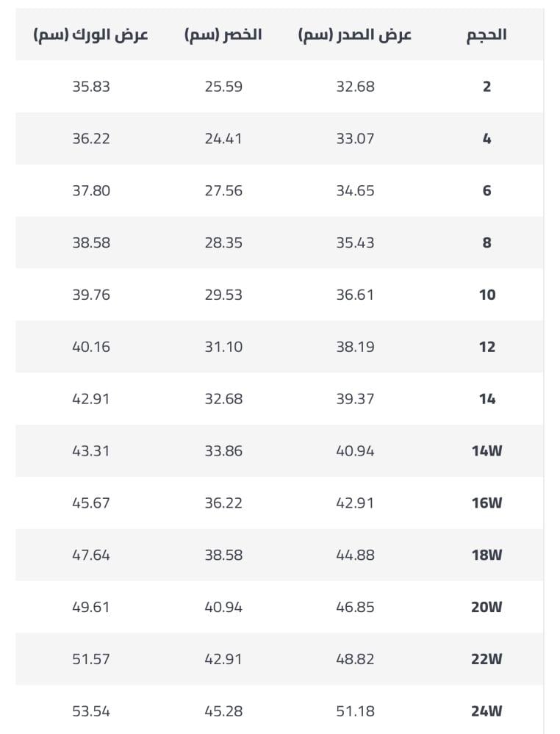The image size is (560, 734).
Task: Click the الخصر (سم) column header
Action: point(223,35)
